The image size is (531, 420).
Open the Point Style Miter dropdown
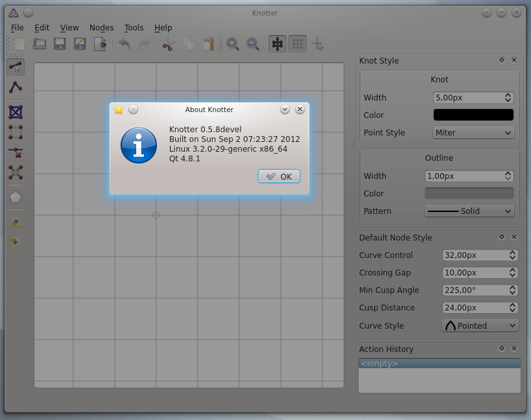473,133
